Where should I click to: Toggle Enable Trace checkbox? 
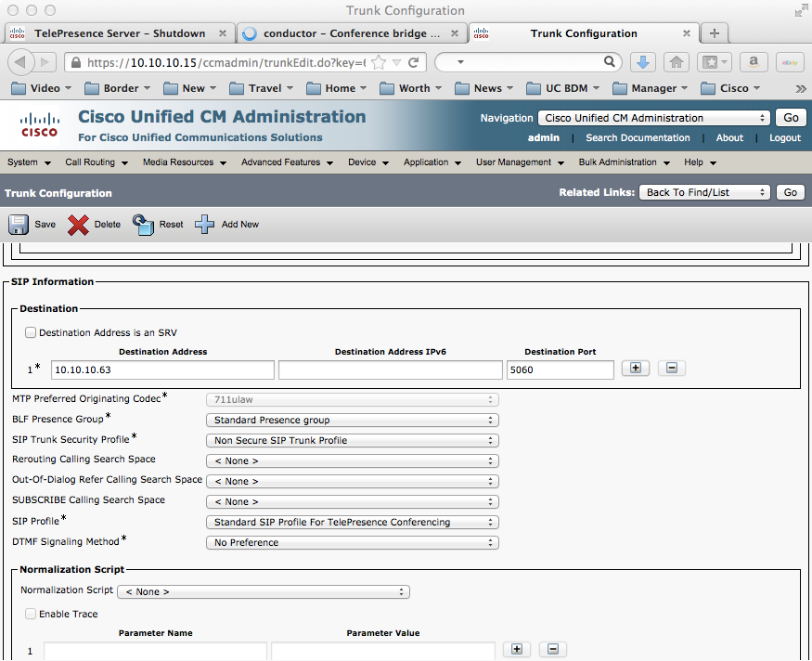[31, 614]
